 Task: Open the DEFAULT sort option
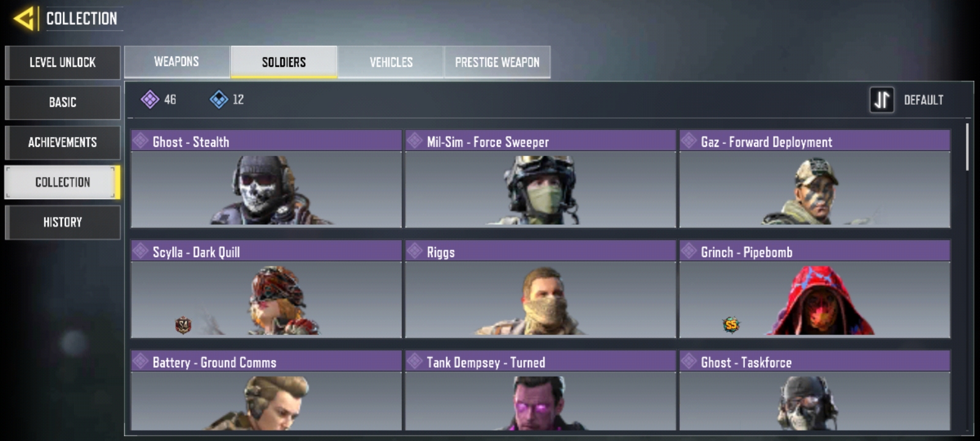pos(924,100)
